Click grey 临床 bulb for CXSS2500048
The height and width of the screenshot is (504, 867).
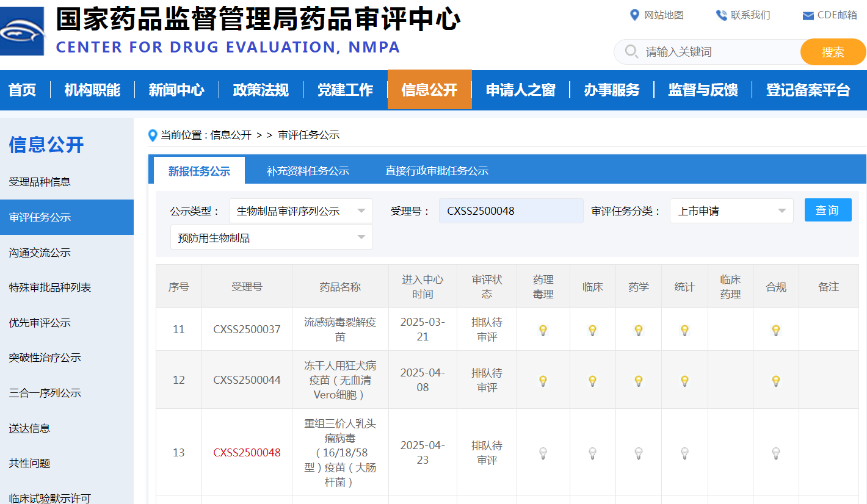pos(592,453)
